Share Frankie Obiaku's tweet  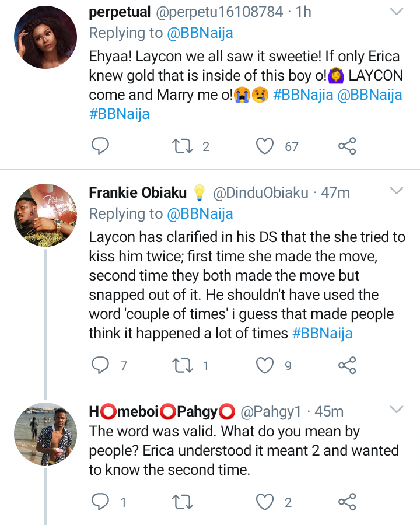click(x=347, y=365)
